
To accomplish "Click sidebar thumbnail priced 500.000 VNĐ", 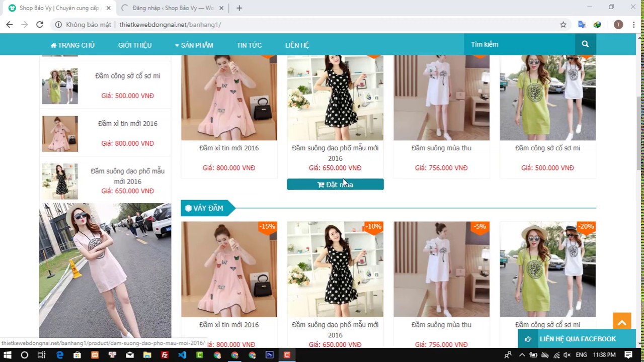I will (60, 86).
